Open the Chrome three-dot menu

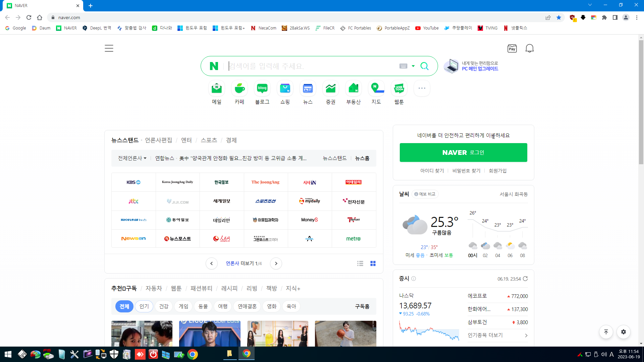pyautogui.click(x=637, y=17)
